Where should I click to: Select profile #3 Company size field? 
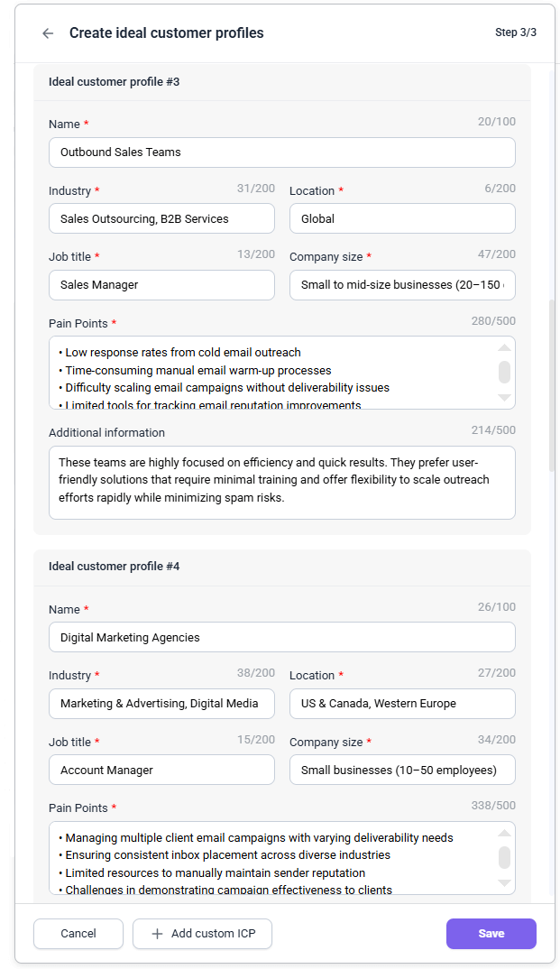click(402, 284)
